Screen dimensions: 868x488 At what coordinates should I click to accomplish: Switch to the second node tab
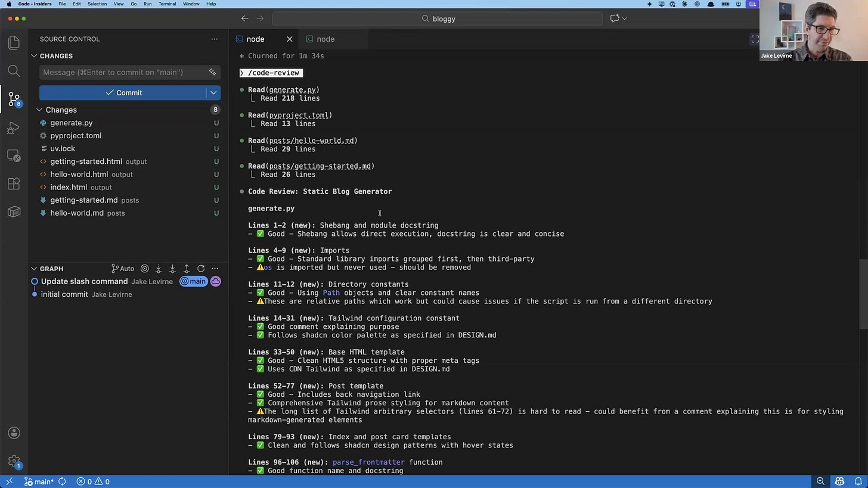click(x=325, y=39)
